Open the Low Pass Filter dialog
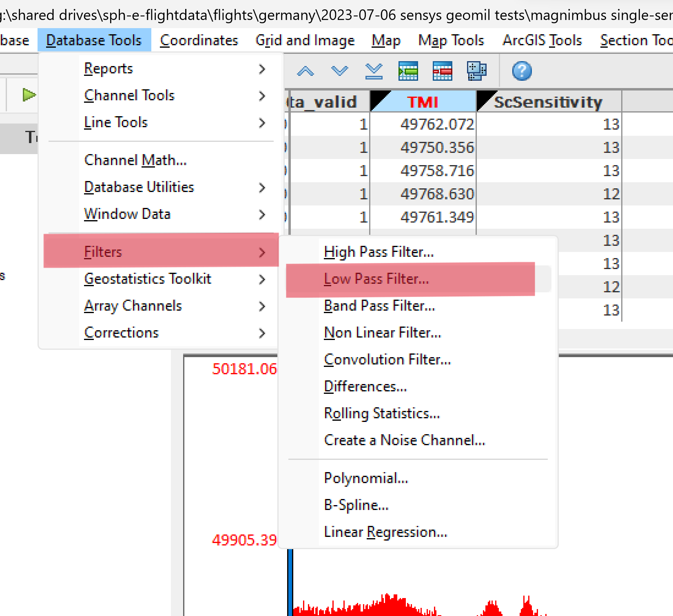Viewport: 673px width, 616px height. (376, 279)
